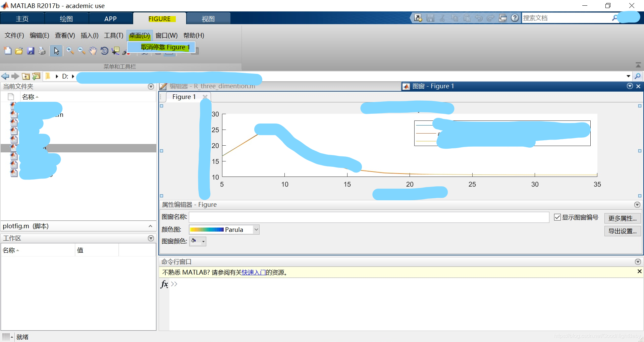
Task: Click the cut scissors icon in quick access bar
Action: click(442, 18)
